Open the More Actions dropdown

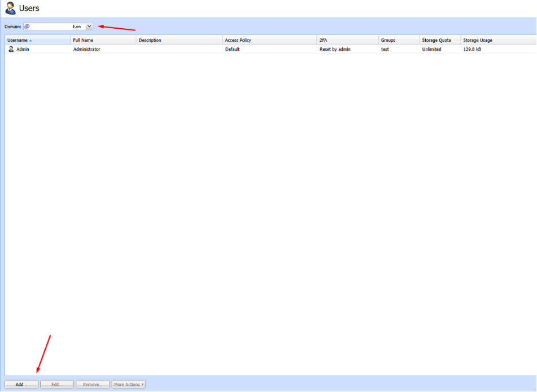[x=128, y=385]
